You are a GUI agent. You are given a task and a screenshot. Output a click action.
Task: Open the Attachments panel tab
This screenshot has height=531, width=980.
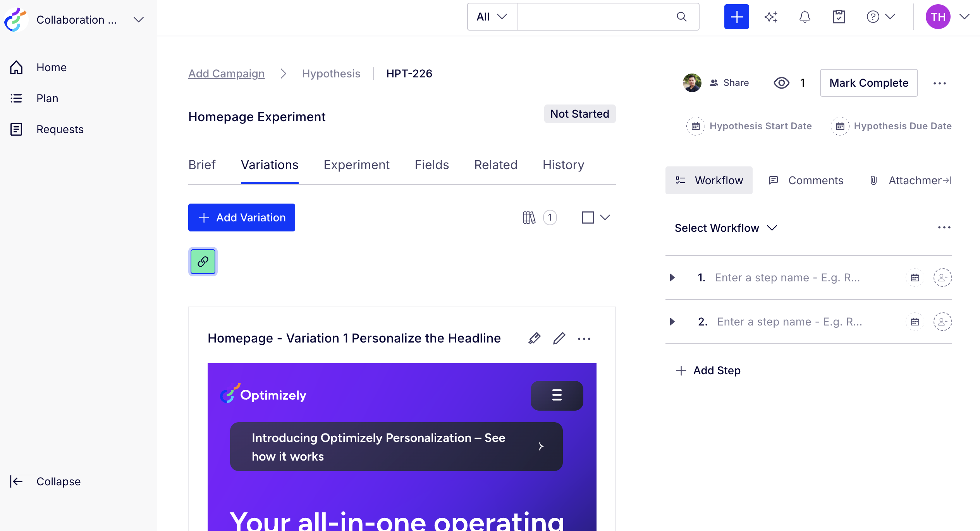(905, 180)
